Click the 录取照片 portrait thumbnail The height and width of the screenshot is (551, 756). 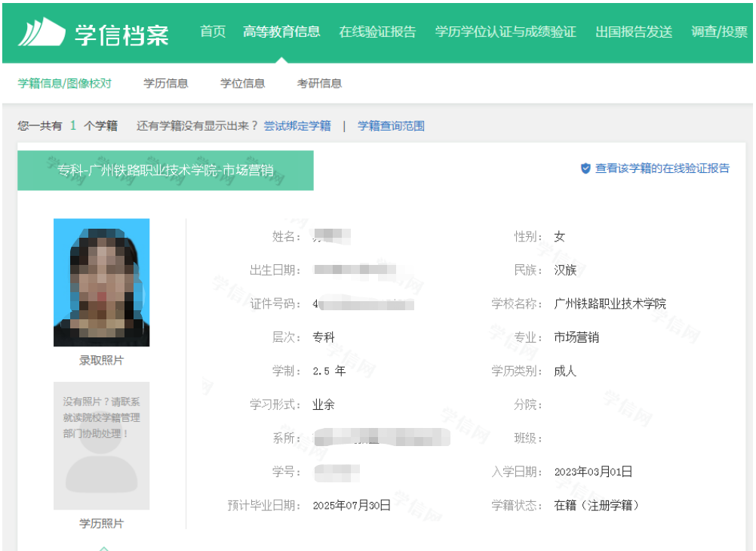pos(101,282)
